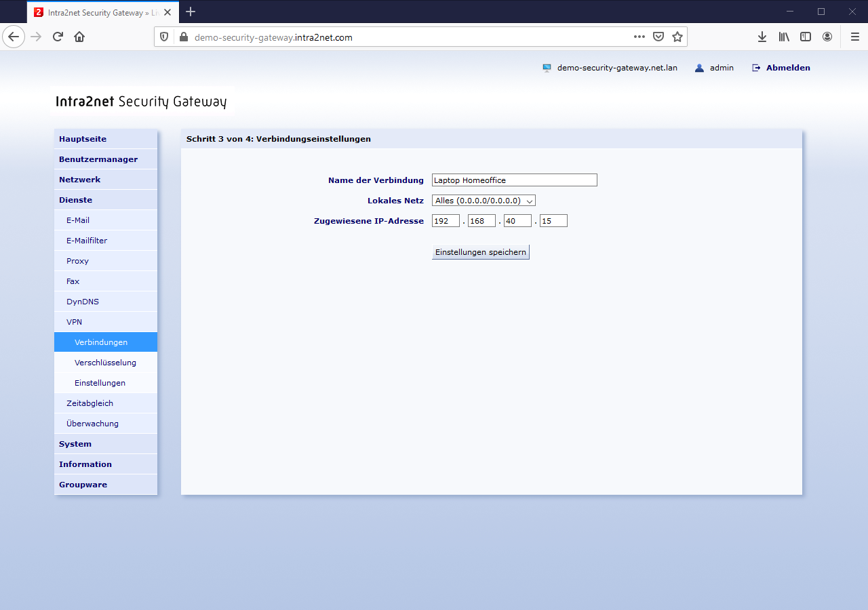
Task: Toggle the sidebar view icon
Action: (806, 37)
